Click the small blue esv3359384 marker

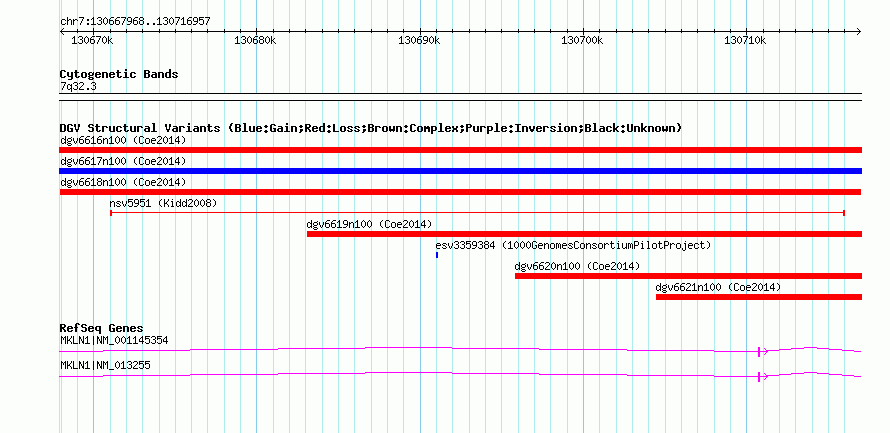click(437, 255)
